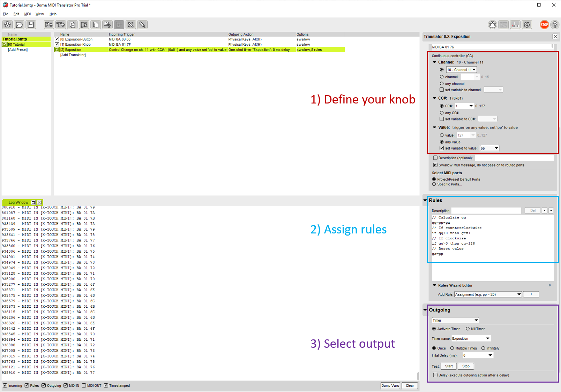Enable the MIDI OUT log checkbox
Screen dimensions: 561x392
pos(84,385)
